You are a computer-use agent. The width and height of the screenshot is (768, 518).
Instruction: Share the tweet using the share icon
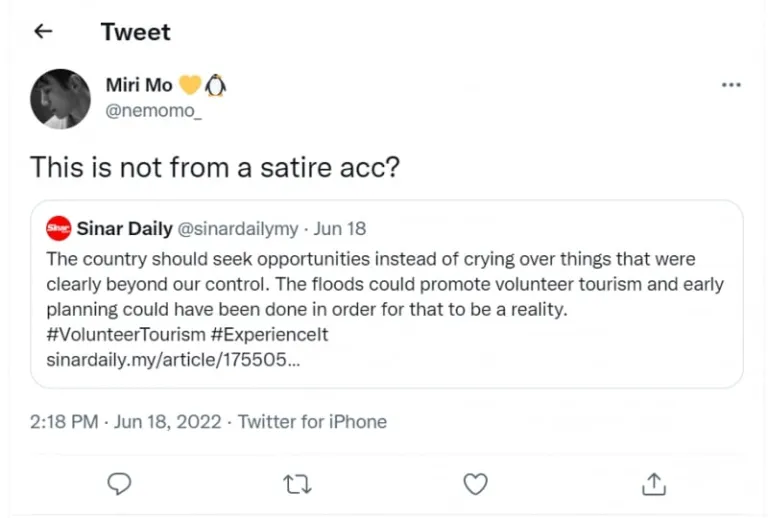(x=653, y=484)
